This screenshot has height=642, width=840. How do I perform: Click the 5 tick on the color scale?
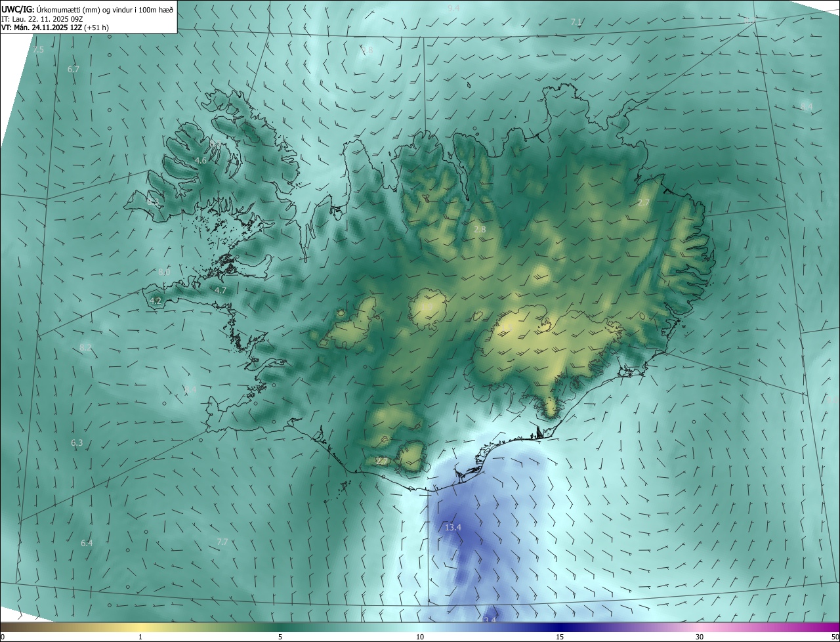pos(280,637)
